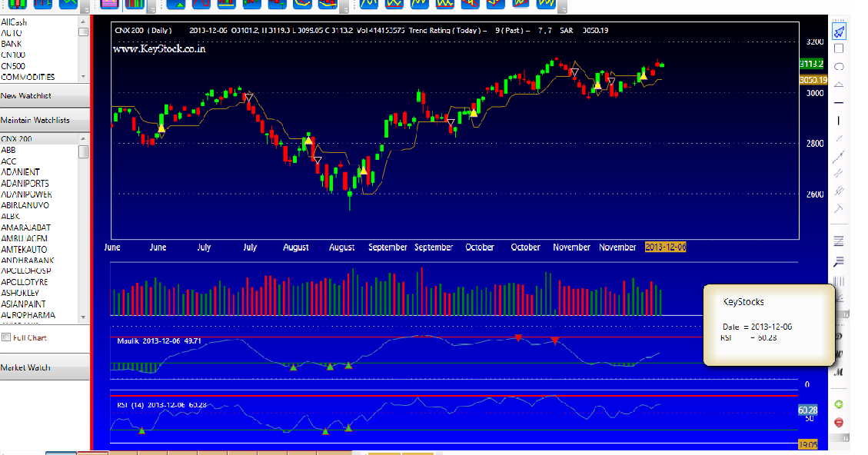The image size is (868, 455).
Task: Click the candlestick chart icon in top toolbar
Action: tap(18, 4)
